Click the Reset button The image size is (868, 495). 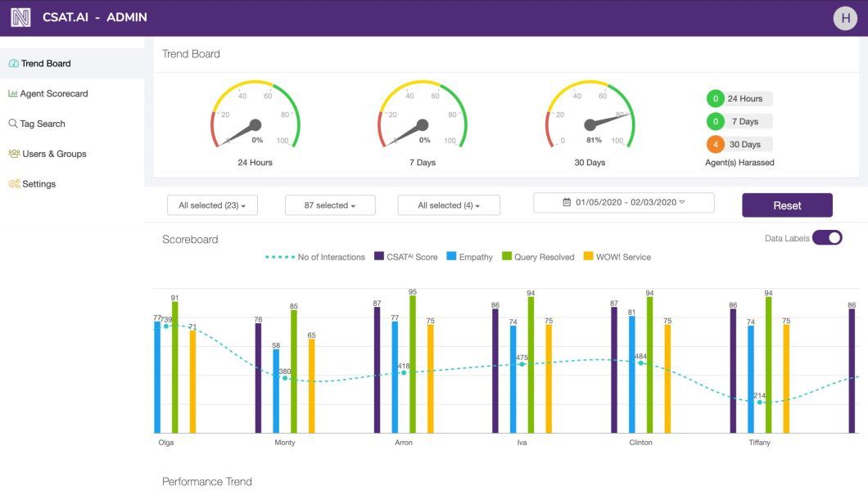pyautogui.click(x=787, y=205)
